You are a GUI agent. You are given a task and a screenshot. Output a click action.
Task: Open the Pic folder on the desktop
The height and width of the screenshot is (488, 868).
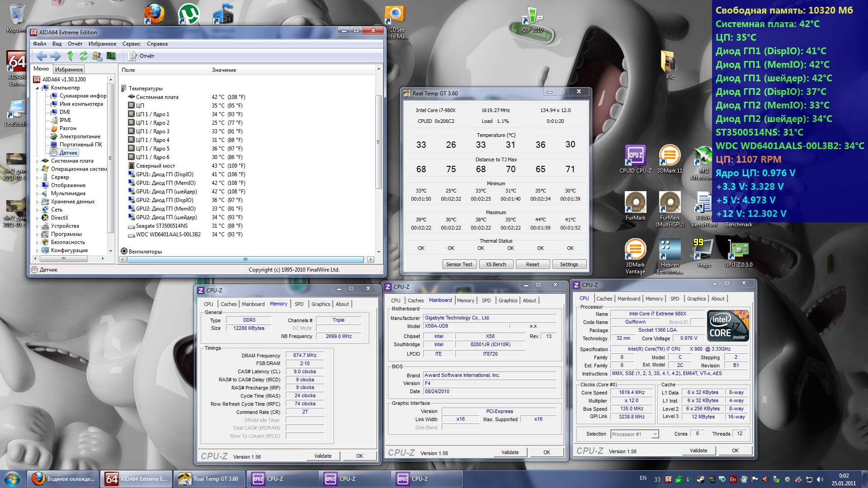tap(670, 65)
